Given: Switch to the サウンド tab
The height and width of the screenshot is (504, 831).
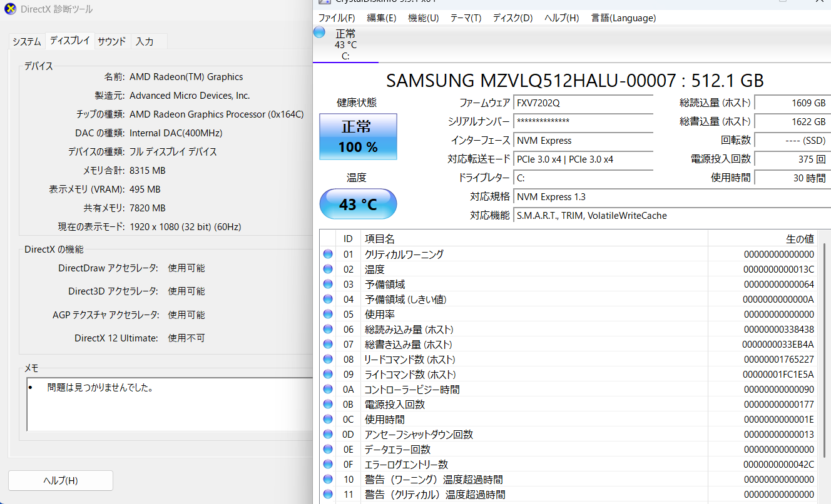Looking at the screenshot, I should [x=112, y=42].
